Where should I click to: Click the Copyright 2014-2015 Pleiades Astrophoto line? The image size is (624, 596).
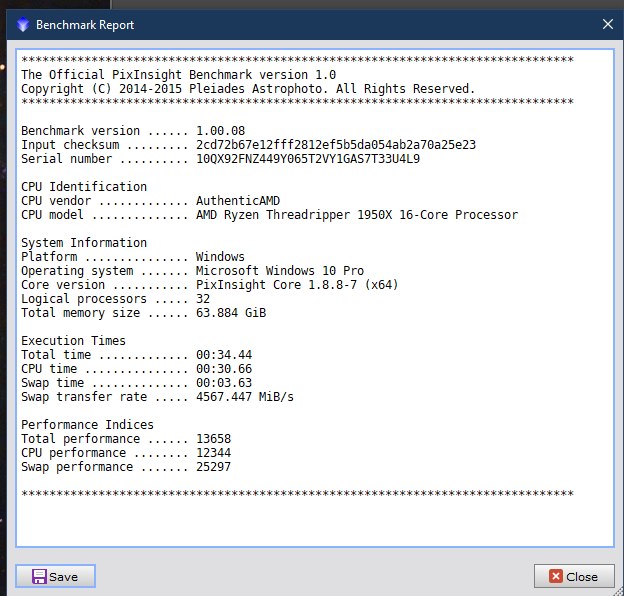click(x=248, y=89)
